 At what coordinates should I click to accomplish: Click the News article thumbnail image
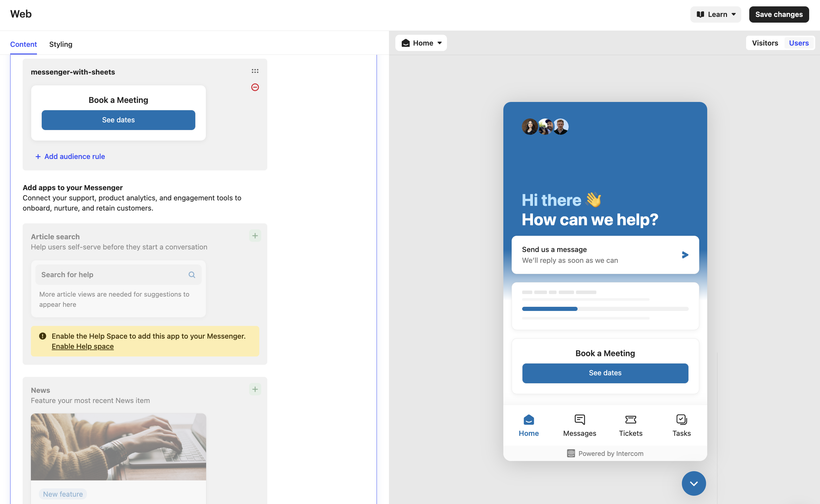(x=118, y=447)
